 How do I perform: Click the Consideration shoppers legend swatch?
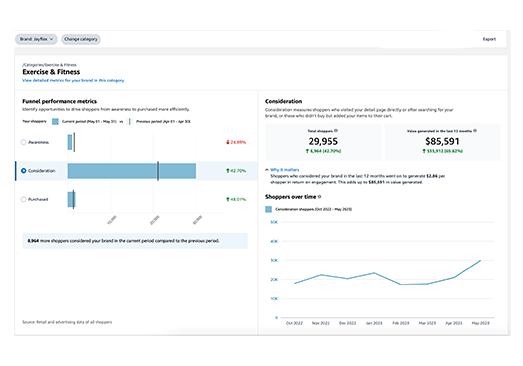[x=269, y=209]
